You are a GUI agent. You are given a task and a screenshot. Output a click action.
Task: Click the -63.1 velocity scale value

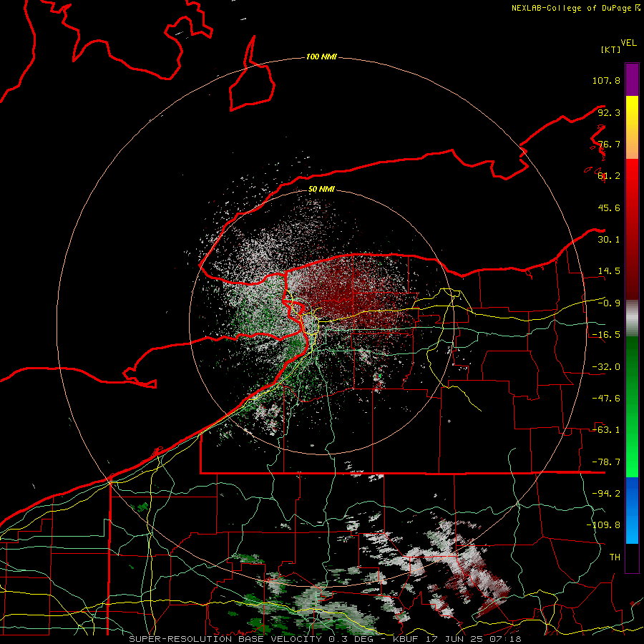[x=606, y=430]
